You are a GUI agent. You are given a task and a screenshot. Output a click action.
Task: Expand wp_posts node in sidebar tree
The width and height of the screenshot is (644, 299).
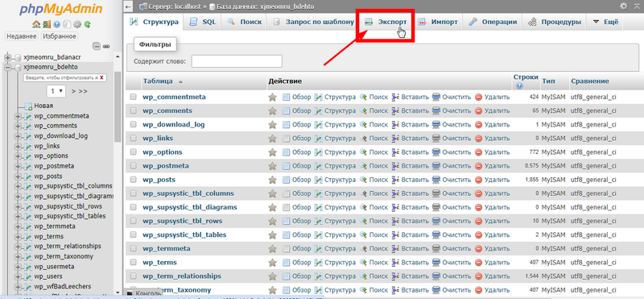pos(18,176)
